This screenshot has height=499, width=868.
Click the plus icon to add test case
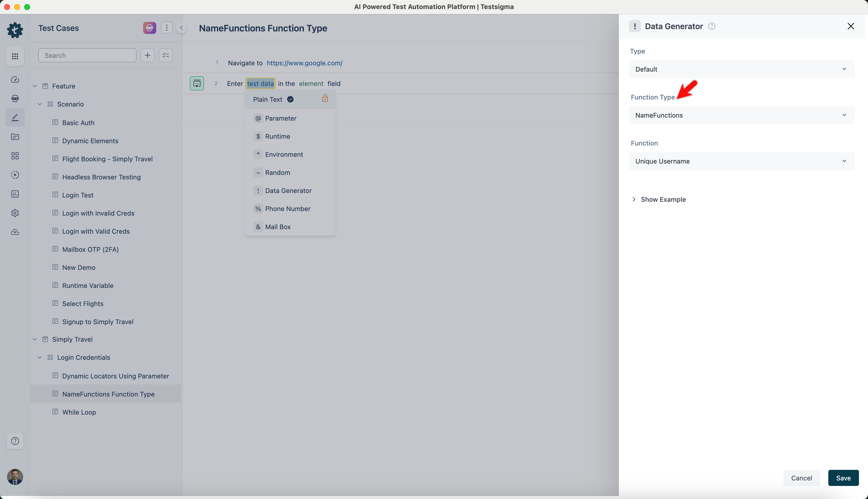(148, 55)
